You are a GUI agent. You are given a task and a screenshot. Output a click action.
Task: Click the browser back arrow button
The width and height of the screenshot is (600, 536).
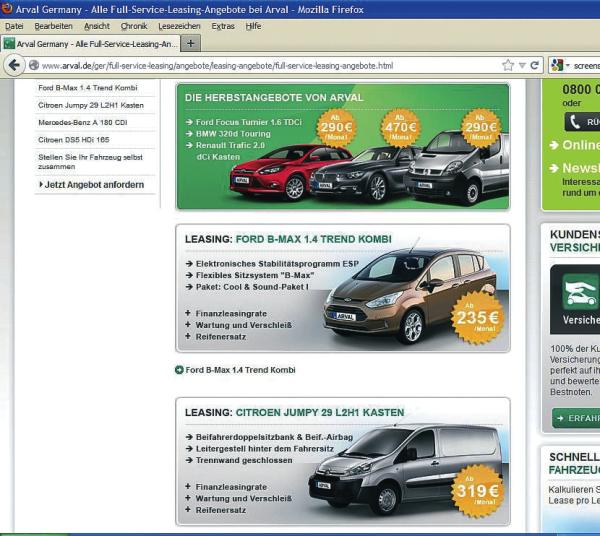click(x=14, y=65)
